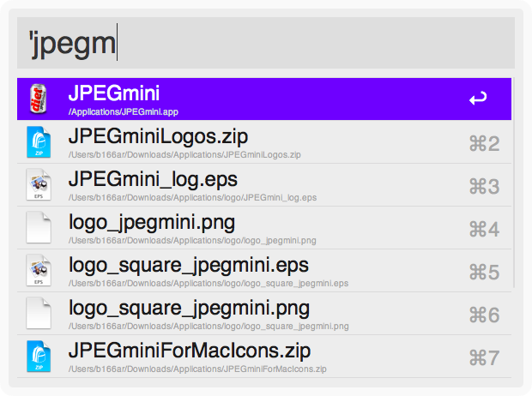Choose the JPEGmini_log.eps result row

click(153, 179)
